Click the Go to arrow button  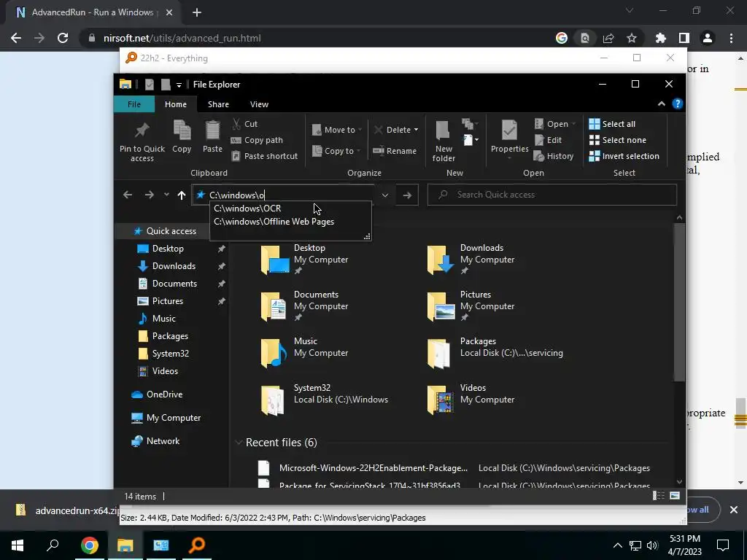click(x=407, y=195)
